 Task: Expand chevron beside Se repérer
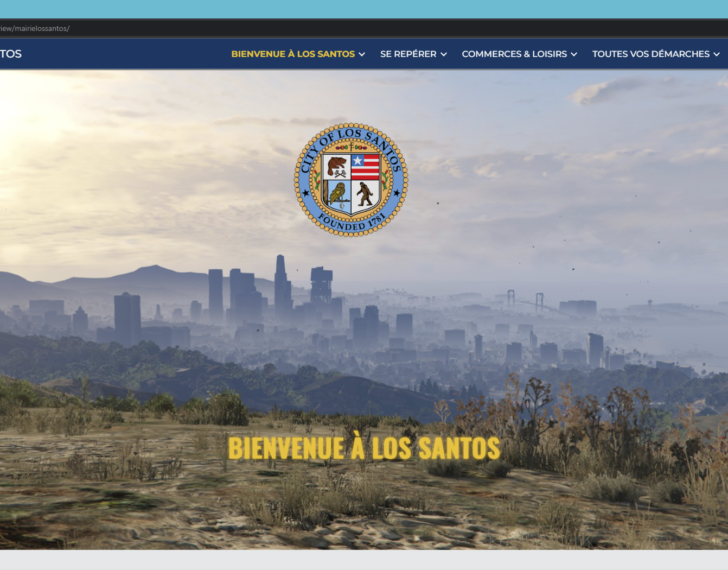coord(444,54)
